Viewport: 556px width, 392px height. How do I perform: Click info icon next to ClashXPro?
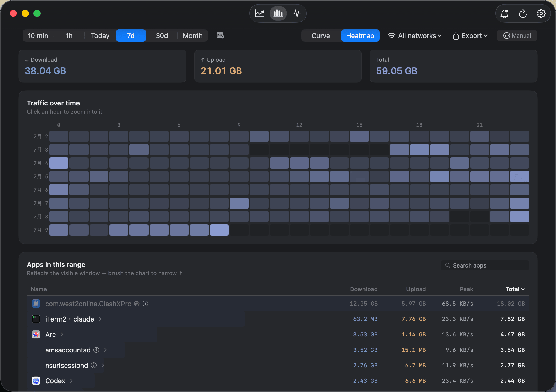pos(145,304)
